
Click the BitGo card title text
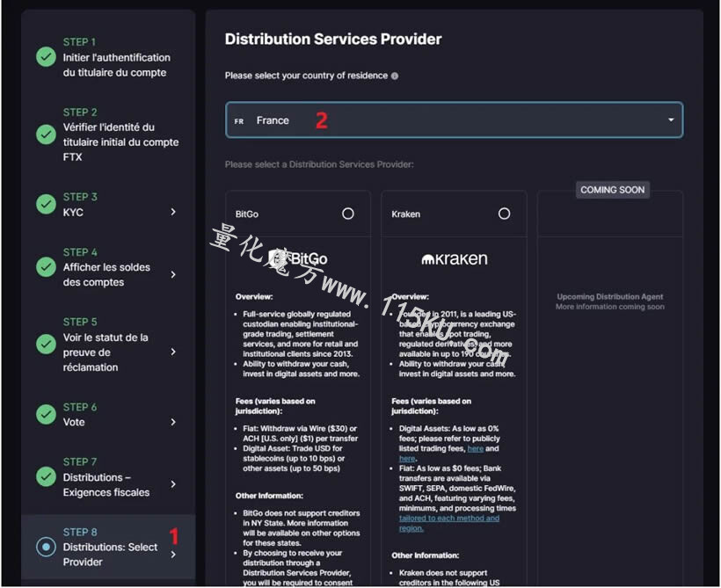point(247,214)
